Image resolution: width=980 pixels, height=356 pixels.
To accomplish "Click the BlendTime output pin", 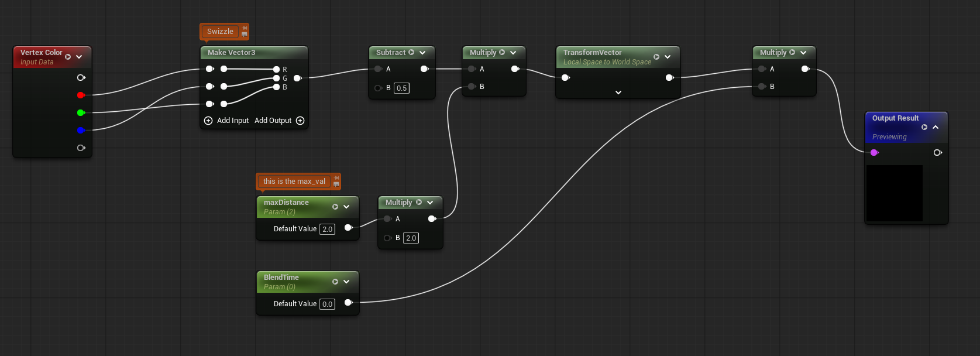I will tap(349, 302).
